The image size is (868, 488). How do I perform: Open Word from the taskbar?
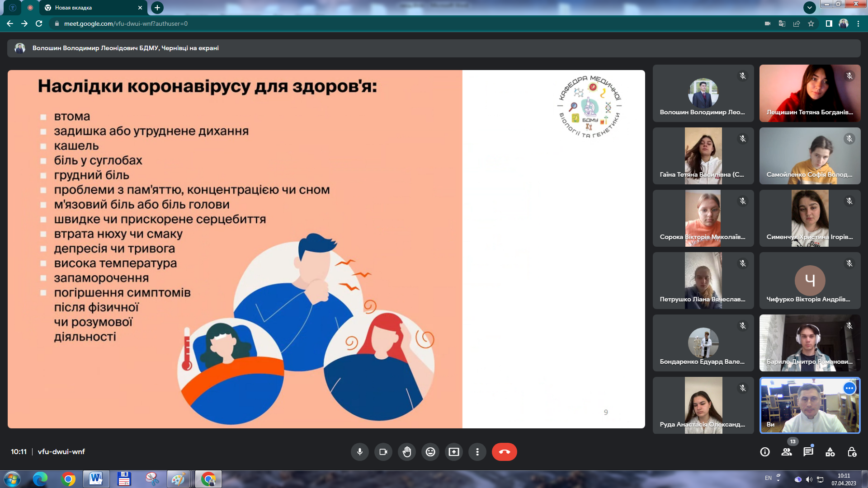(x=96, y=479)
